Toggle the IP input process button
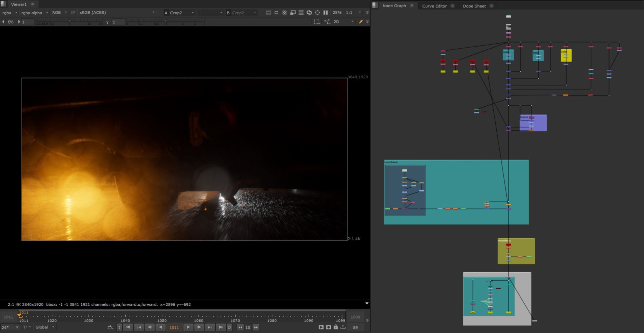This screenshot has height=333, width=644. [x=73, y=13]
